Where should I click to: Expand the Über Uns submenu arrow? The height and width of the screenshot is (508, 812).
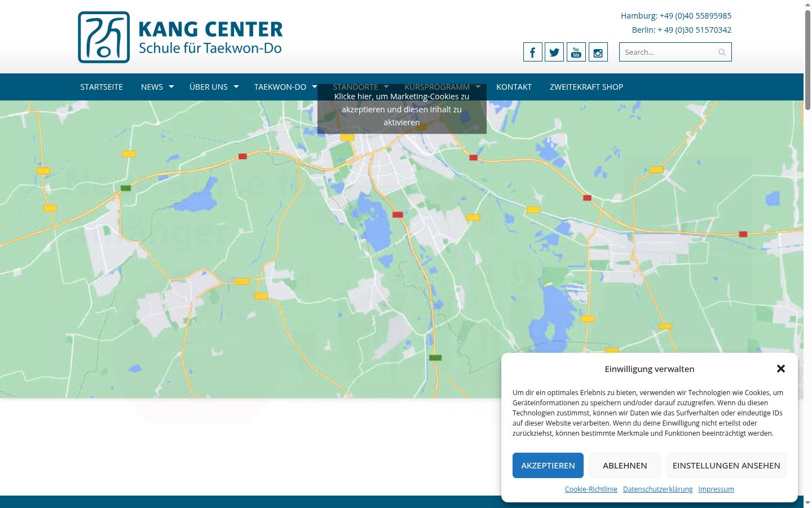236,86
